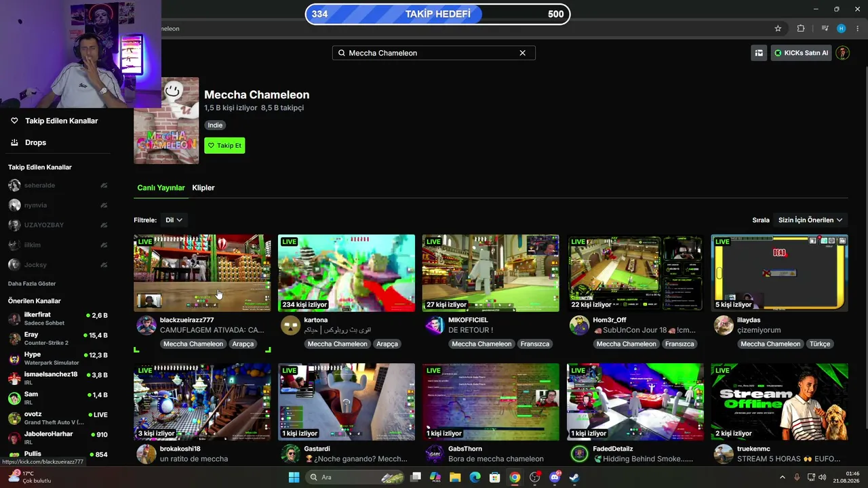868x488 pixels.
Task: Open Eray Counter-Strike 2 channel
Action: tap(58, 338)
